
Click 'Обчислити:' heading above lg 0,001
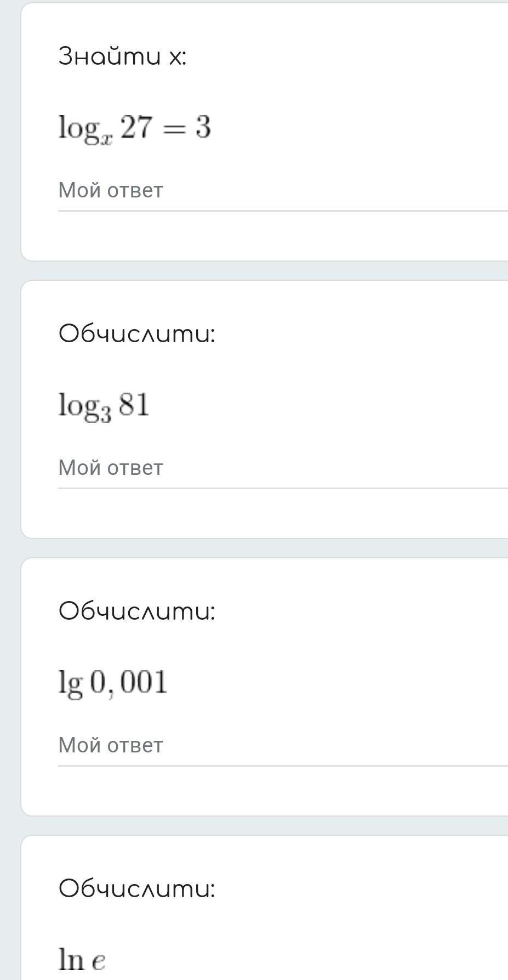136,610
